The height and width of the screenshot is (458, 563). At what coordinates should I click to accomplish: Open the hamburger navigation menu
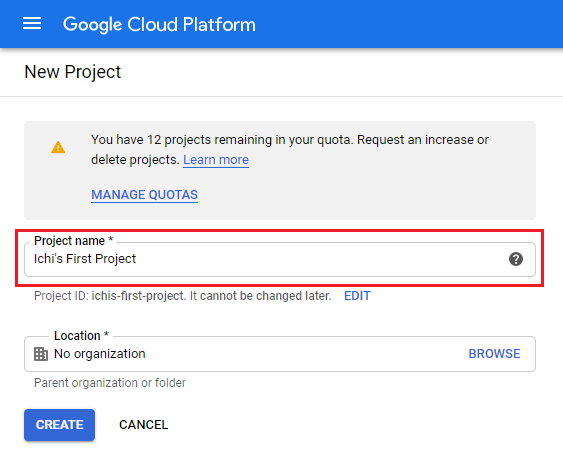point(32,24)
